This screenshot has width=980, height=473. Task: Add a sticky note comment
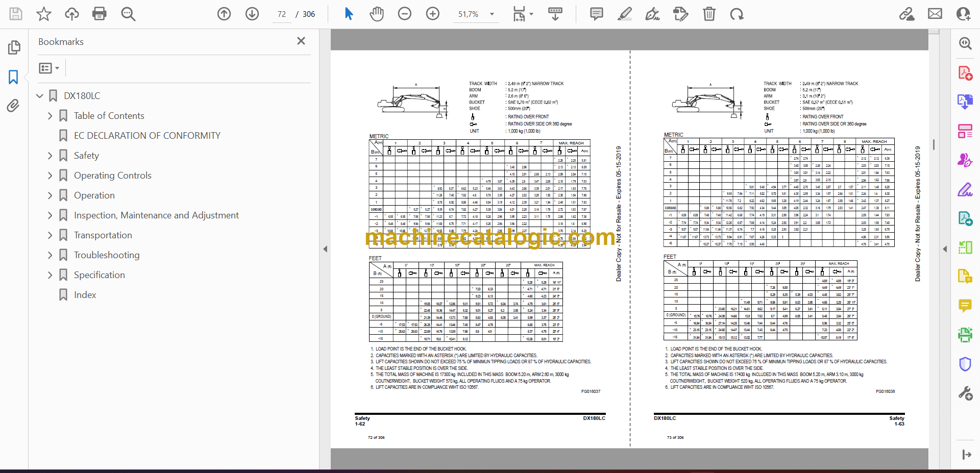tap(596, 14)
